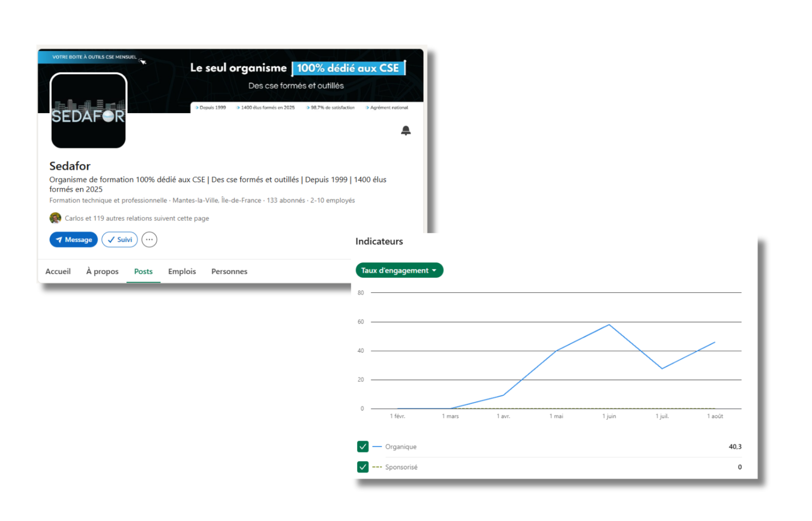Expand the Taux d'engagement dropdown
Screen dimensions: 812x521
point(399,270)
